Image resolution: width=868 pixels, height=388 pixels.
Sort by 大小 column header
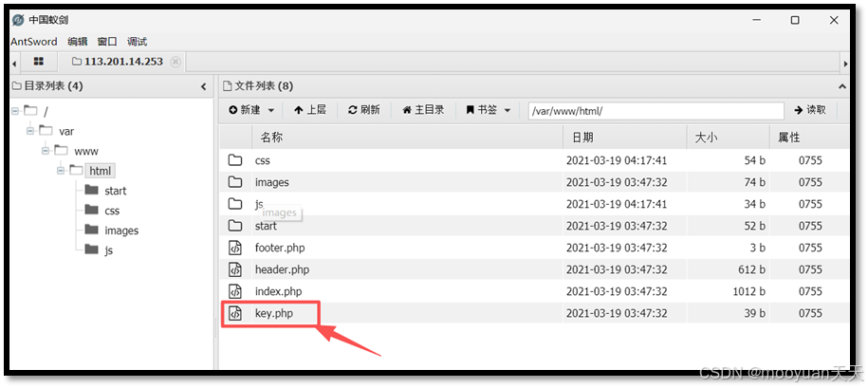pos(729,138)
